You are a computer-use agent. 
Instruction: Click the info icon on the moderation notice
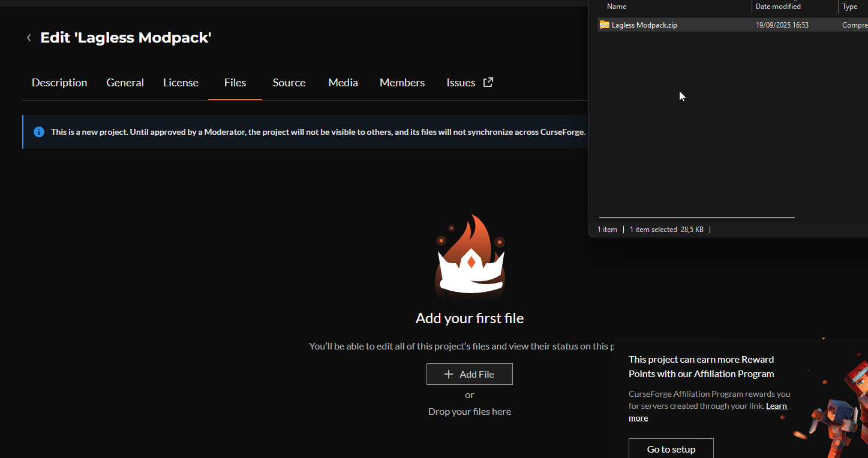point(39,131)
